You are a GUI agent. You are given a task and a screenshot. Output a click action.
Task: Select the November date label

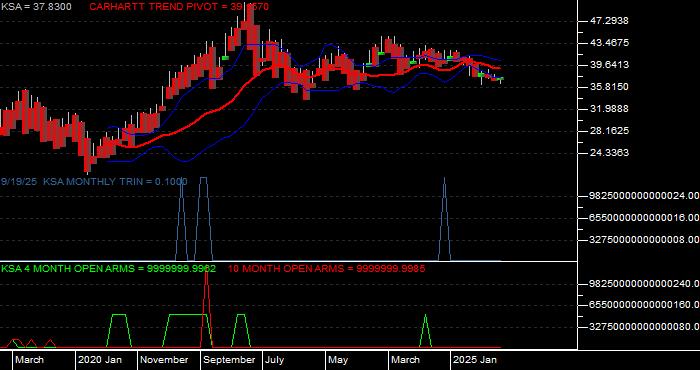(165, 360)
